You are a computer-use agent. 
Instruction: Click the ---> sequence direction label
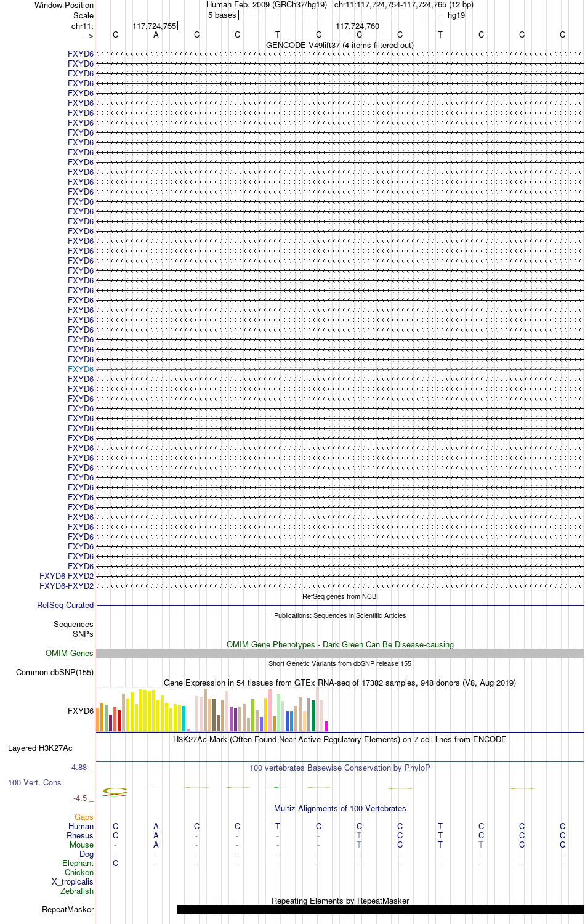pyautogui.click(x=87, y=35)
